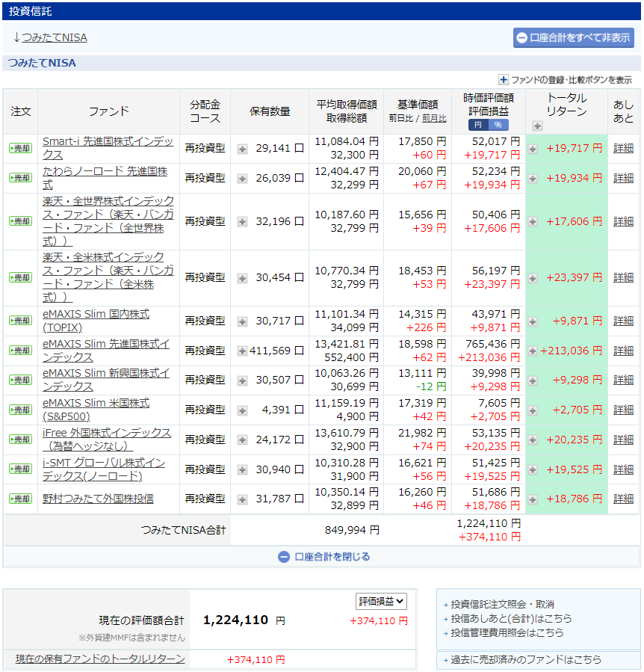Open eMAXIS Slim 国内株式(TOPIX) link

(96, 321)
